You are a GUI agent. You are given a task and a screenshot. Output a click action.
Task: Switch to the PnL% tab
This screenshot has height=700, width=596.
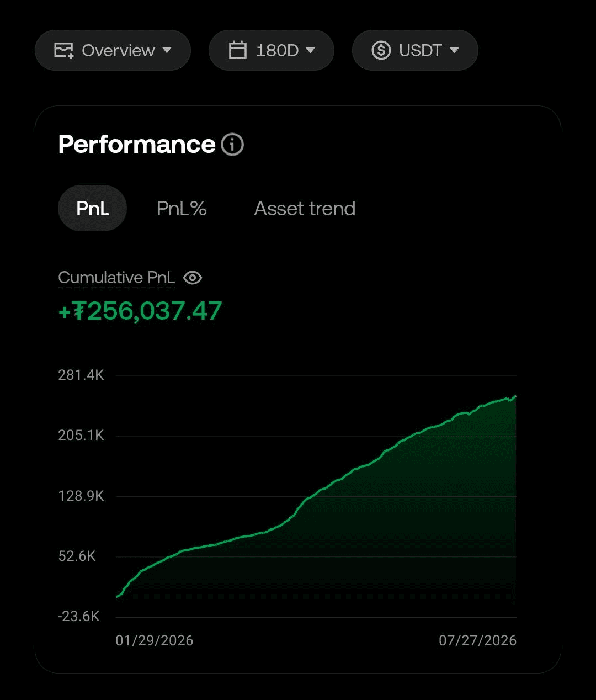coord(182,208)
